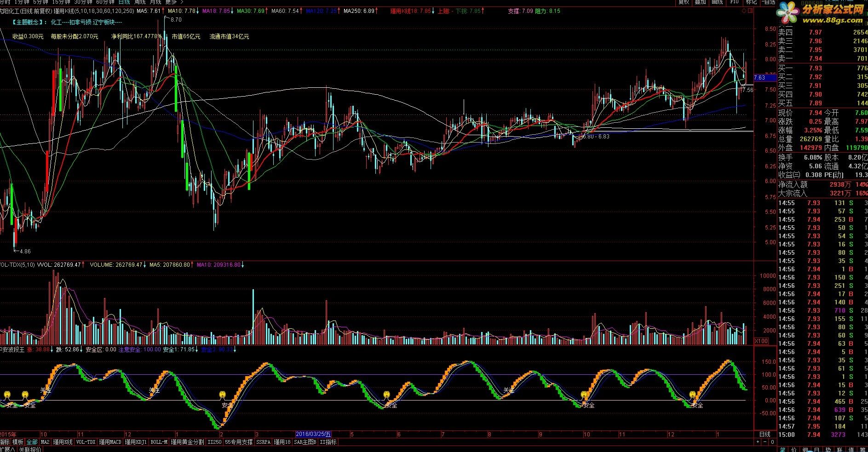Apply the 瑾用MACD indicator
This screenshot has width=868, height=452.
tap(110, 442)
